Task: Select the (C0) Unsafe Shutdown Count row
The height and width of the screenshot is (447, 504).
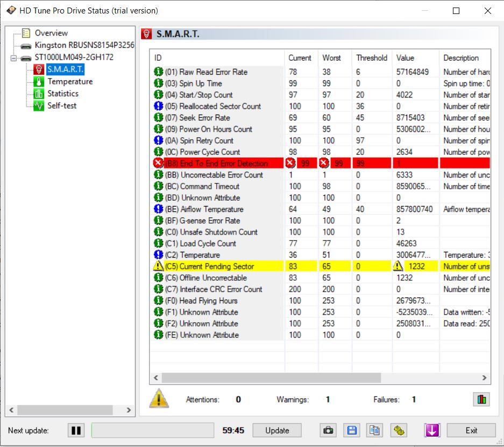Action: pos(322,232)
